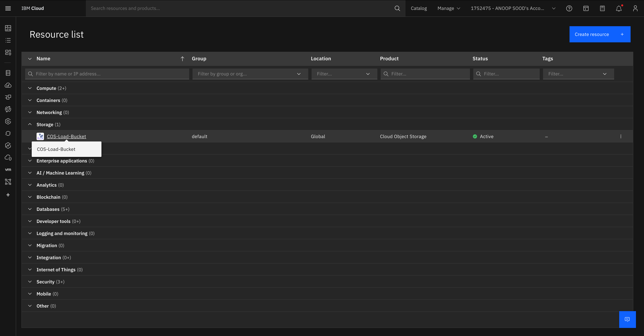Open the Manage menu
The height and width of the screenshot is (336, 644).
(x=448, y=8)
